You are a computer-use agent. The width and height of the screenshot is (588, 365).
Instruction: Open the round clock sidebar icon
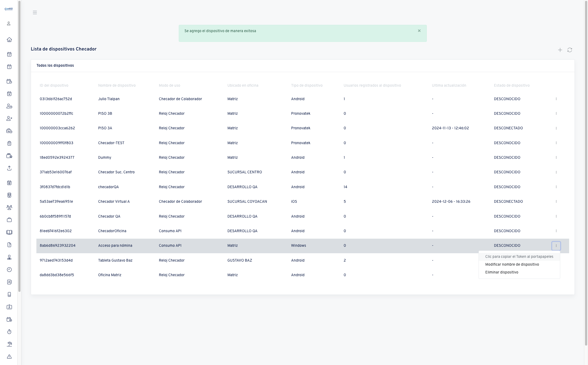[9, 270]
